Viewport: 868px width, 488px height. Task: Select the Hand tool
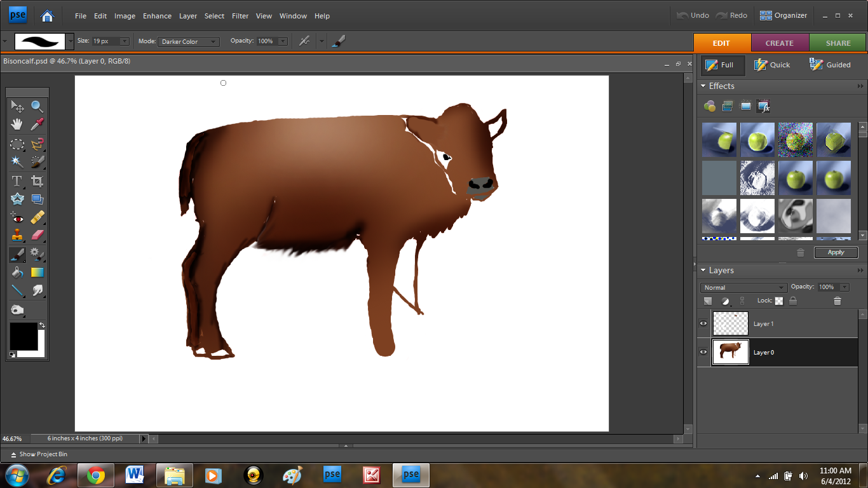click(x=17, y=124)
